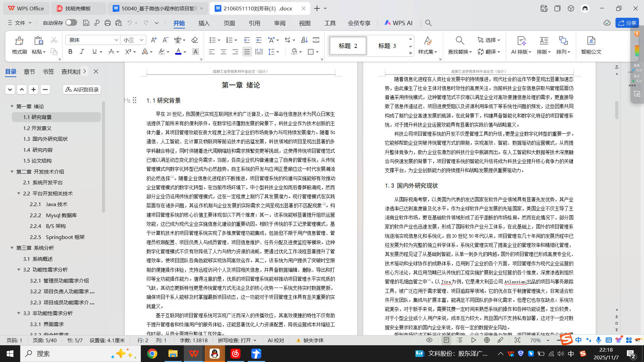
Task: Toggle the auto-save switch
Action: [x=71, y=22]
